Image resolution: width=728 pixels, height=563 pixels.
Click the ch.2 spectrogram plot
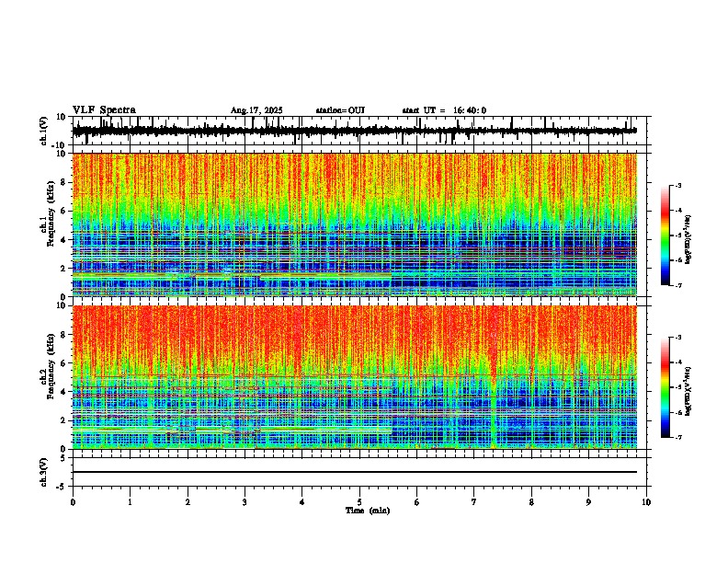coord(355,377)
